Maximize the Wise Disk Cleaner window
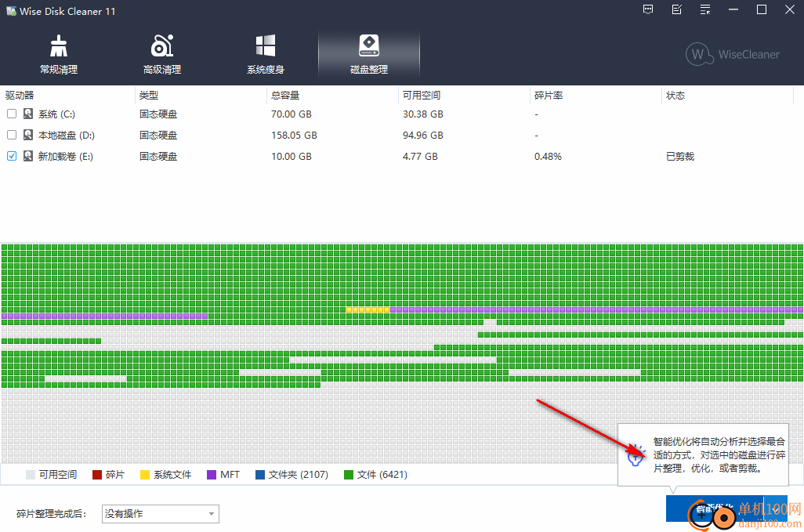This screenshot has height=532, width=804. pos(762,9)
